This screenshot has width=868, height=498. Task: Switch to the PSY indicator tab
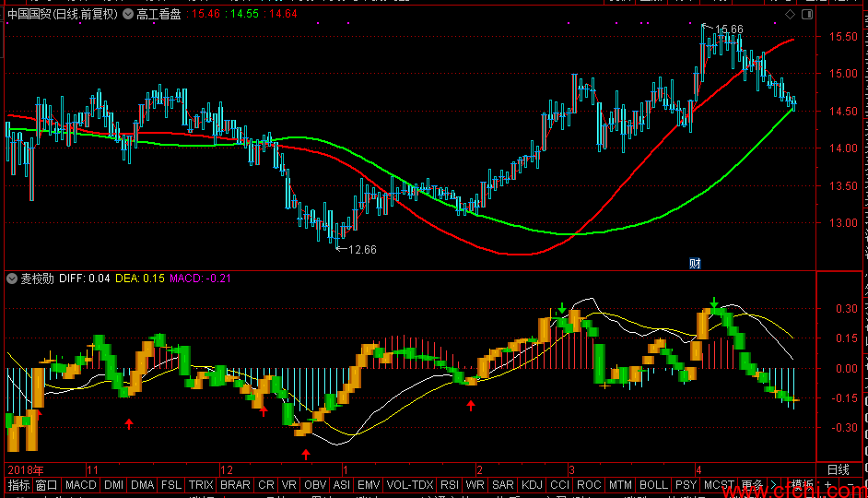[x=686, y=485]
